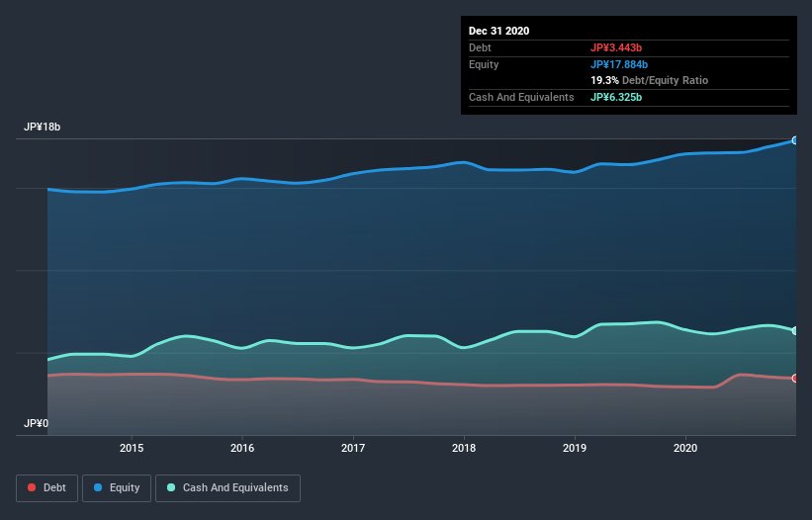Click the Equity label in the tooltip
The image size is (812, 520).
pos(484,64)
